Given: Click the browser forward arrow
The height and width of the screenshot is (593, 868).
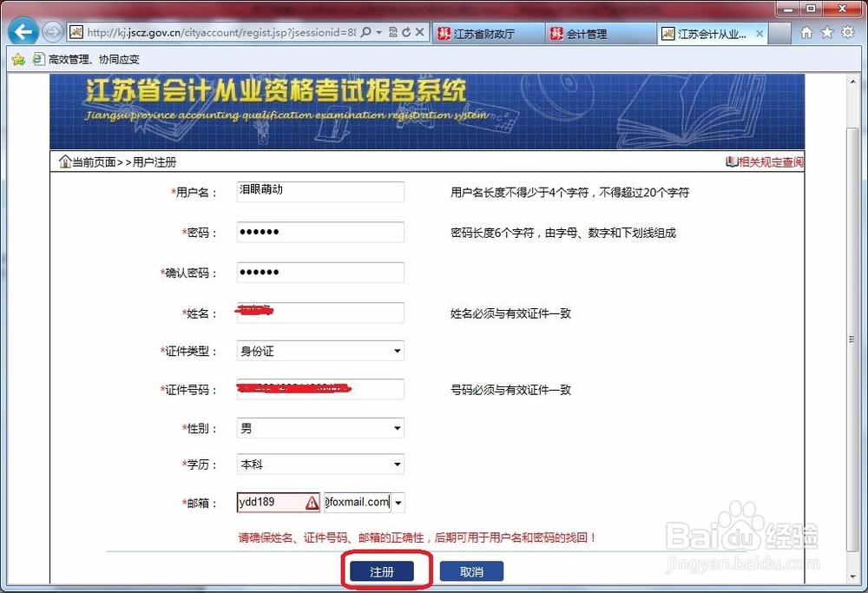Looking at the screenshot, I should tap(53, 32).
